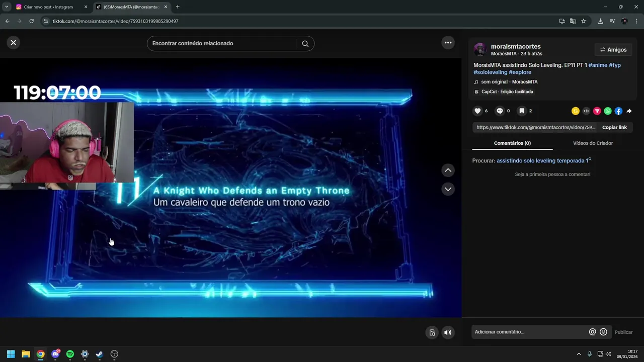The width and height of the screenshot is (644, 362).
Task: Open Steam from taskbar
Action: 100,354
